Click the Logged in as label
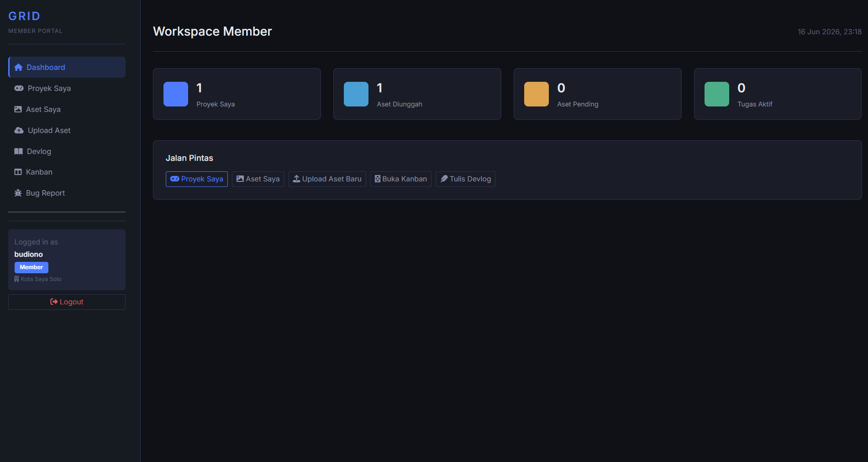 click(x=36, y=242)
